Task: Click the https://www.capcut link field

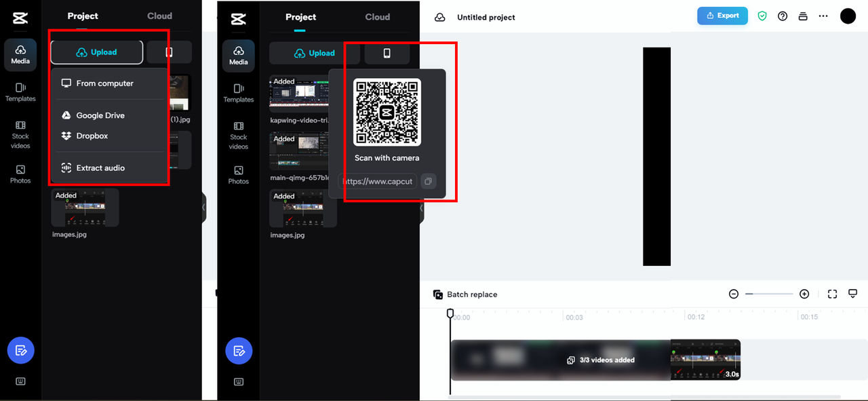Action: pyautogui.click(x=378, y=181)
